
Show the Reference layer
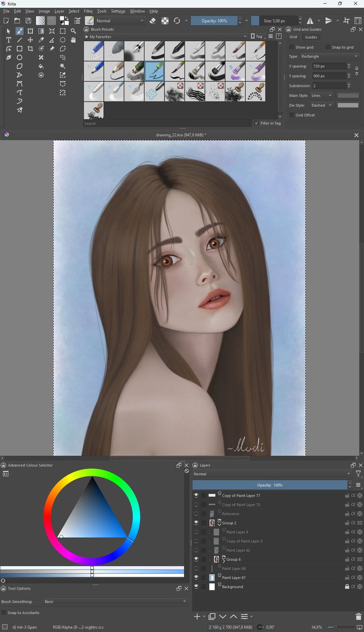196,513
